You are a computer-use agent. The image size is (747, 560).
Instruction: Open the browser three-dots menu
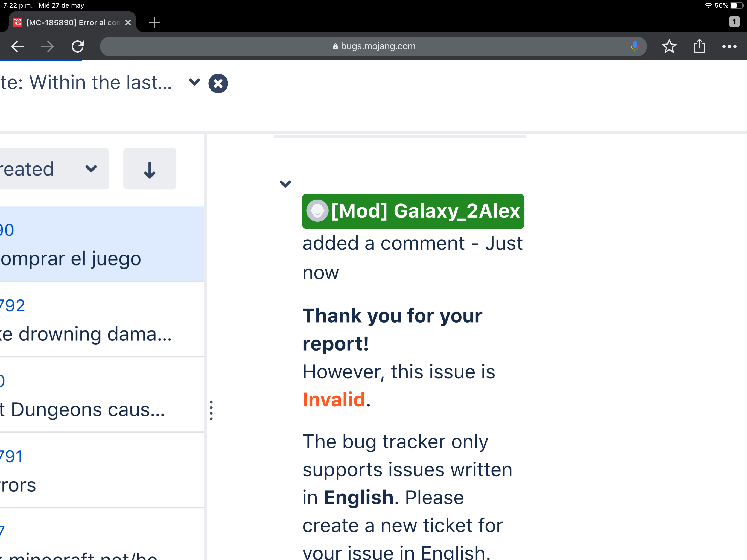point(729,46)
